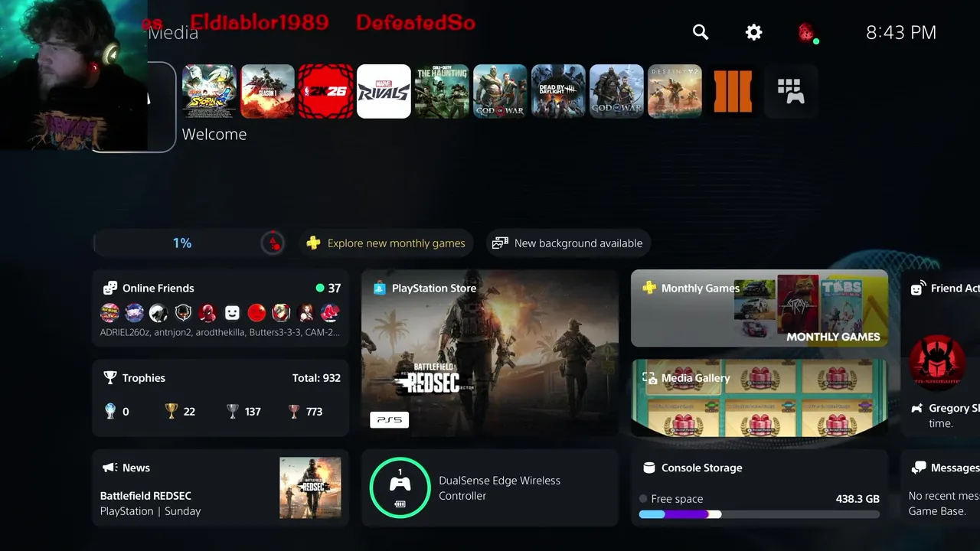Click the 438.3 GB free space value
This screenshot has height=551, width=980.
coord(857,499)
